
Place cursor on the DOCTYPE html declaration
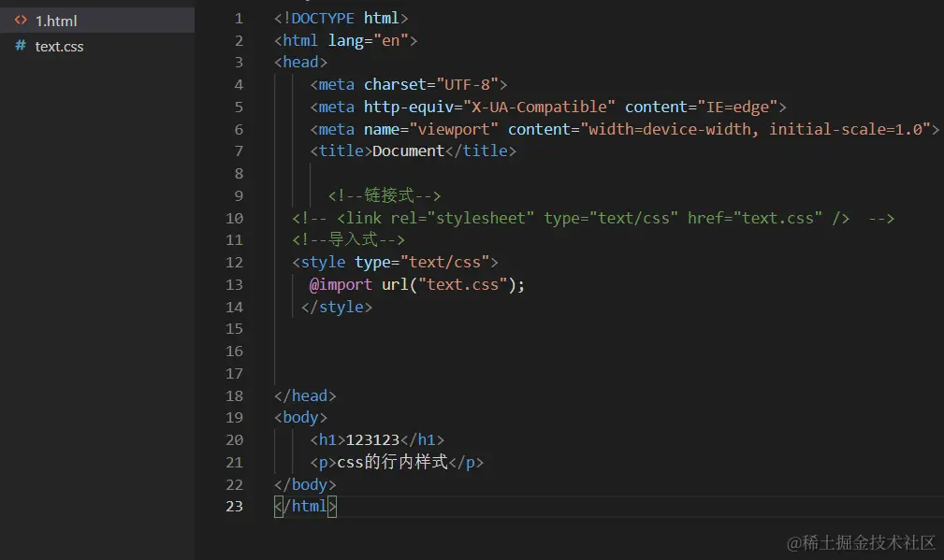[341, 19]
